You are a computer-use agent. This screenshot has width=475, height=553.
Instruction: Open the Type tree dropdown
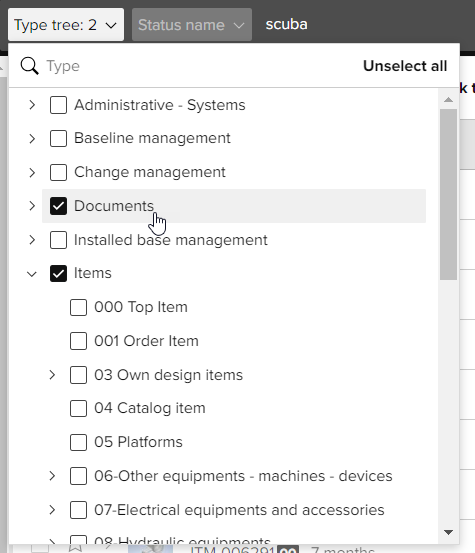[66, 25]
